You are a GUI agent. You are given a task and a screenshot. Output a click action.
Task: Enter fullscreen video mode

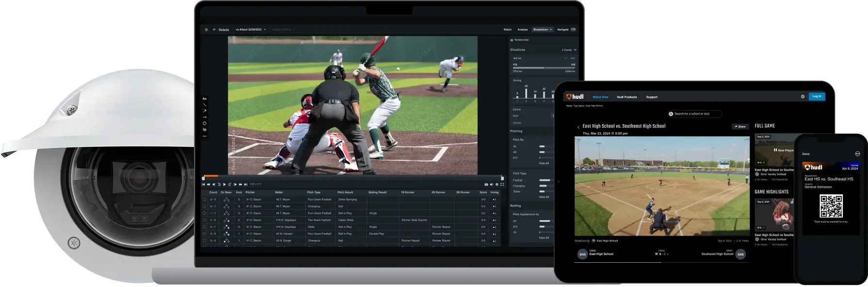point(502,184)
